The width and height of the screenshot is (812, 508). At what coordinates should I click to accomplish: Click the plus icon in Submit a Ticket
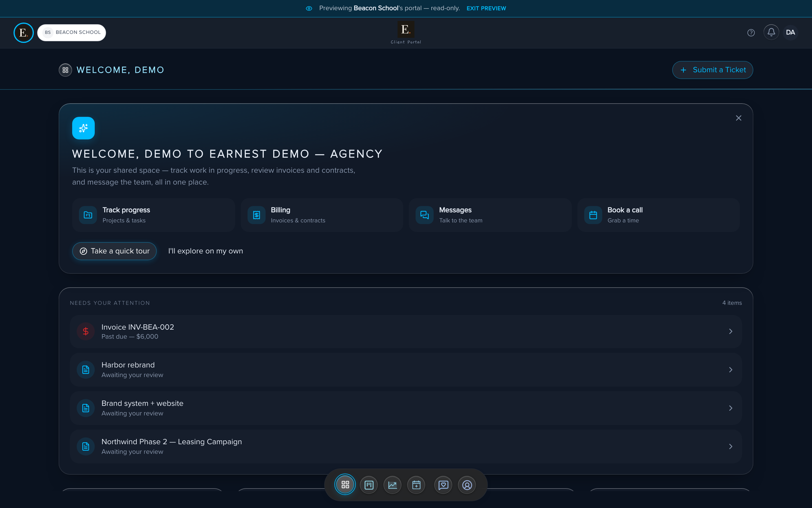click(x=683, y=70)
